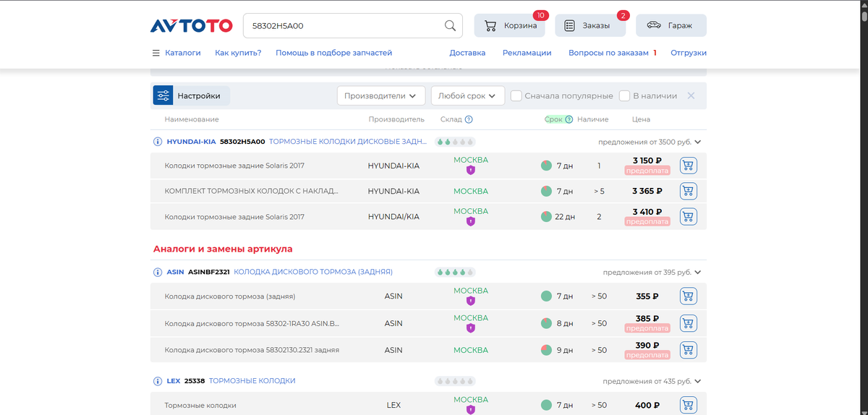
Task: Open the Корзина cart
Action: coord(509,26)
